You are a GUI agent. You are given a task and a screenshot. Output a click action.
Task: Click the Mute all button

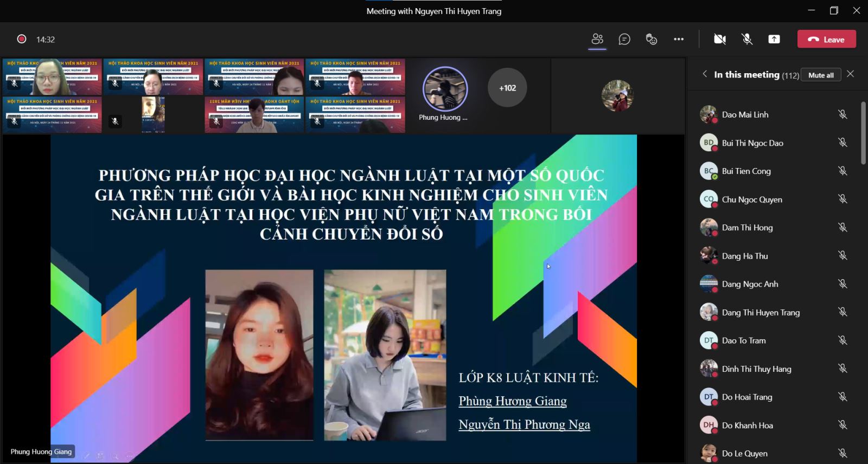(x=821, y=75)
